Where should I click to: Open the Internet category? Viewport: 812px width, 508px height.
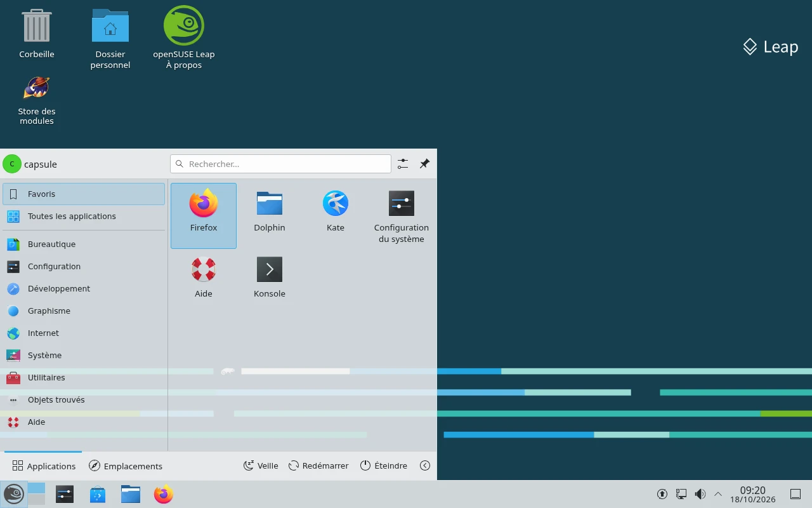pos(84,333)
